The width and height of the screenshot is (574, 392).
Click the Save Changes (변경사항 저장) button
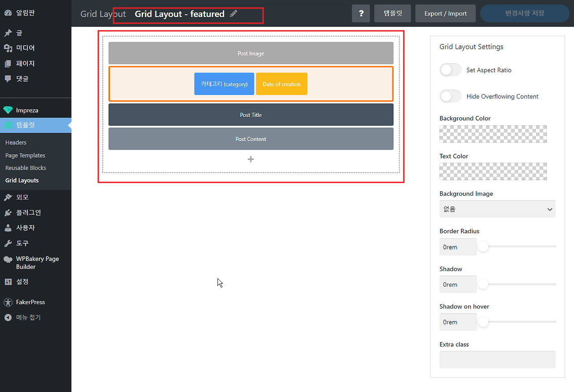click(x=525, y=13)
